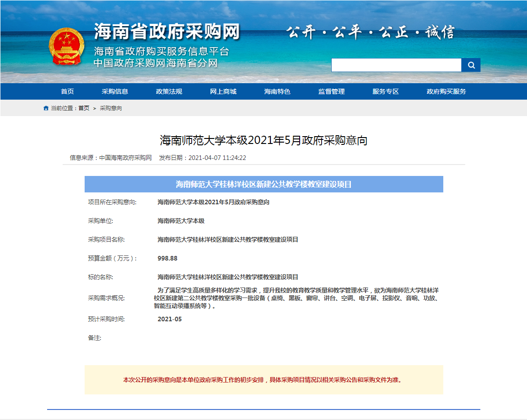527x420 pixels.
Task: Click the budget value 998.88
Action: click(167, 258)
